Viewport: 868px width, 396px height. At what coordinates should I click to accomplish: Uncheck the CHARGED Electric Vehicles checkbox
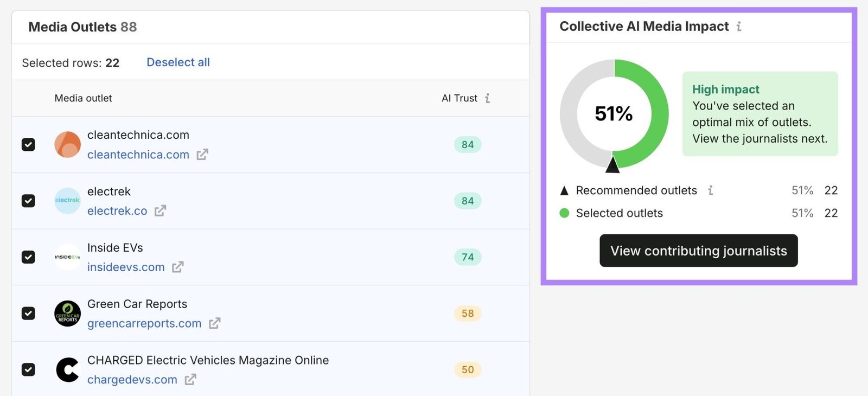pos(28,370)
